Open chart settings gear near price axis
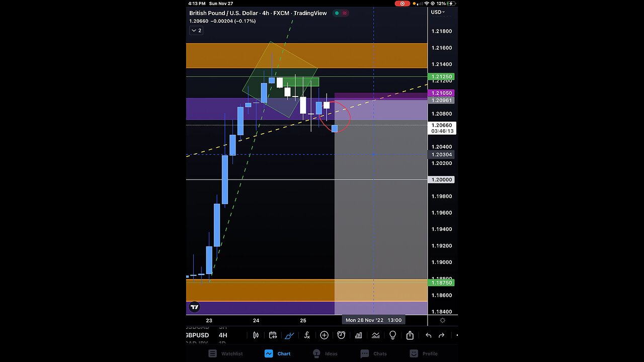Image resolution: width=644 pixels, height=362 pixels. click(442, 320)
